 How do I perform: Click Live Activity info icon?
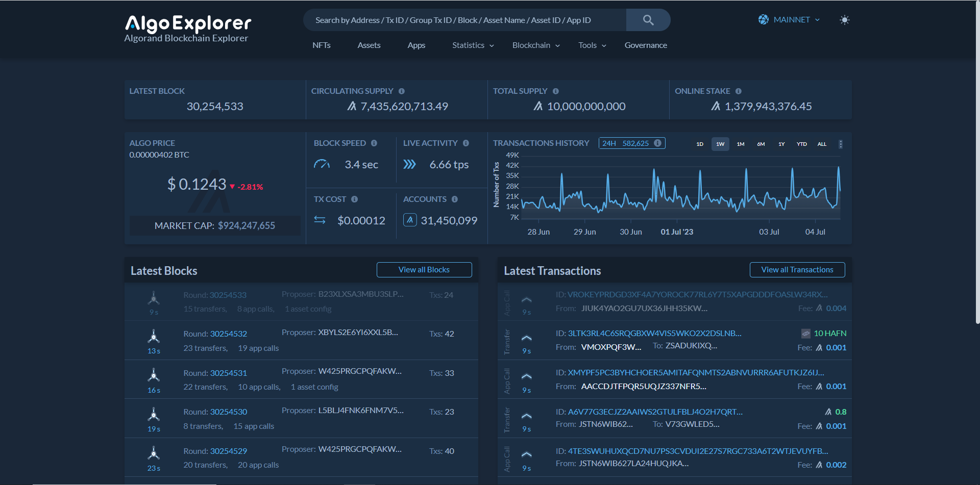pos(466,143)
